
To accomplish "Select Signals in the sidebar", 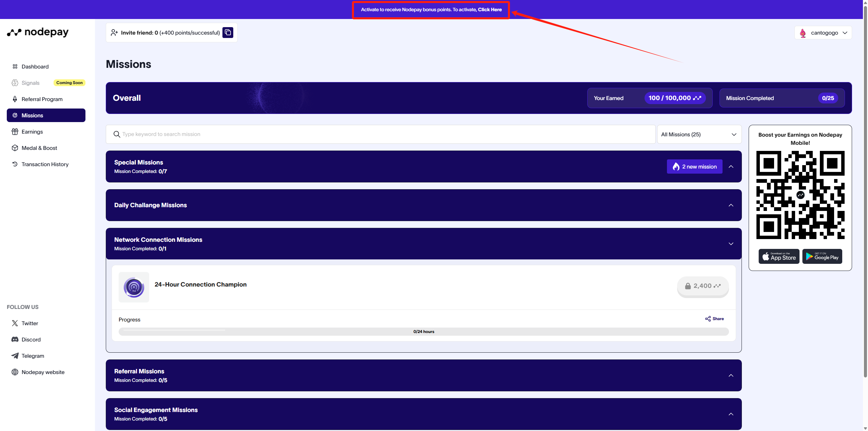I will (x=46, y=83).
